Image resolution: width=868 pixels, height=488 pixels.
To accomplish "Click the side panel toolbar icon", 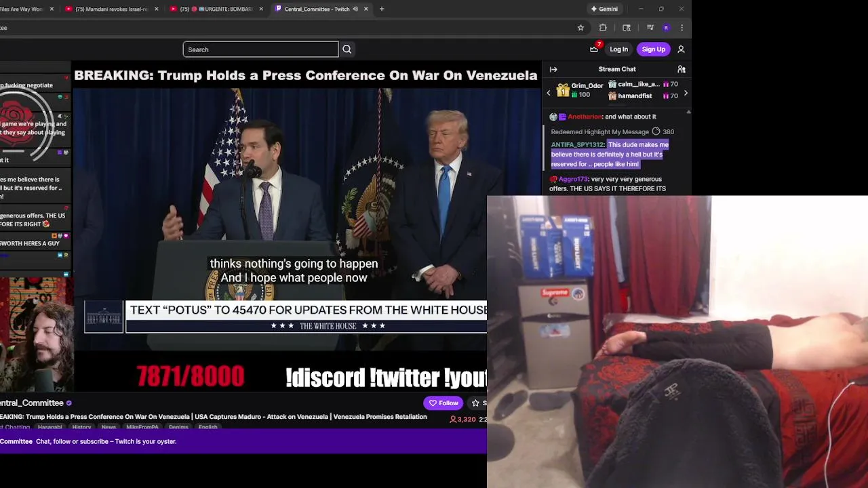I will point(627,28).
